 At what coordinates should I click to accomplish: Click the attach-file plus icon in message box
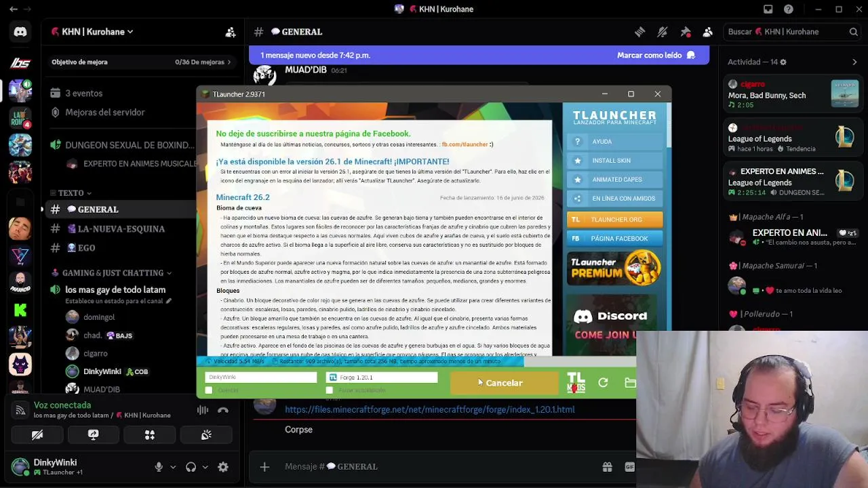[264, 466]
